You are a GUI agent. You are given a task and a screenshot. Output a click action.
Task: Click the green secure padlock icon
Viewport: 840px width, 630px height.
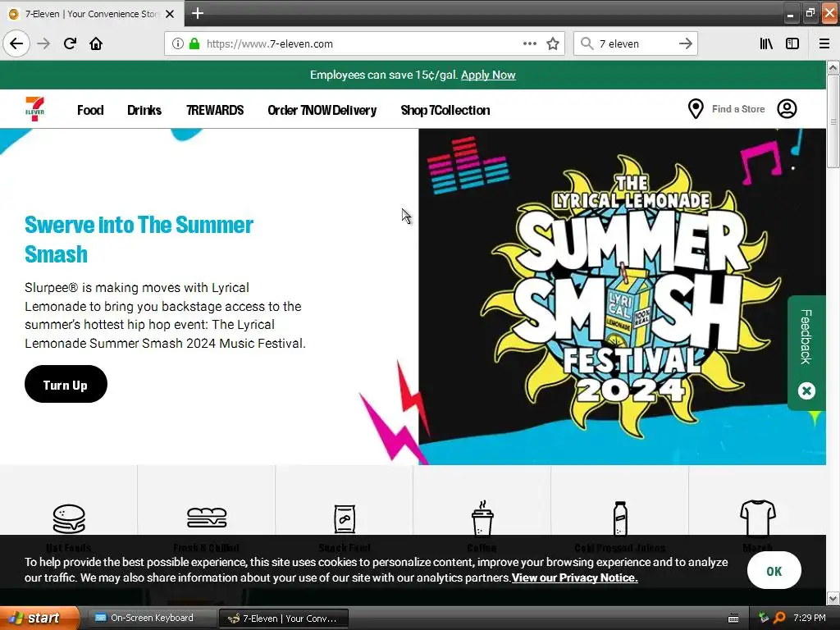tap(194, 43)
